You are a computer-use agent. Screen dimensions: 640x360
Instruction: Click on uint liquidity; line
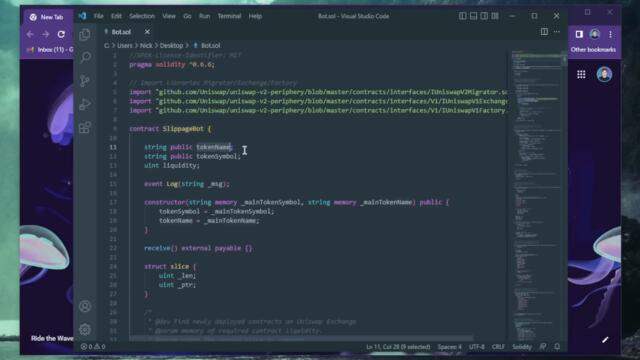[x=171, y=165]
